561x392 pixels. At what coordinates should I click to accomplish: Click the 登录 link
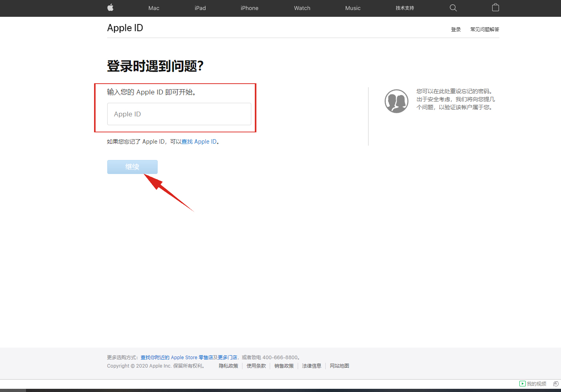(456, 29)
